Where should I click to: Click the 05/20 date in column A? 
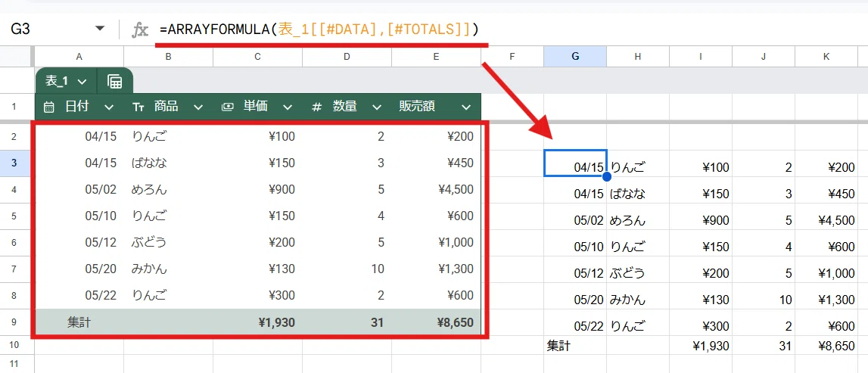pyautogui.click(x=101, y=269)
